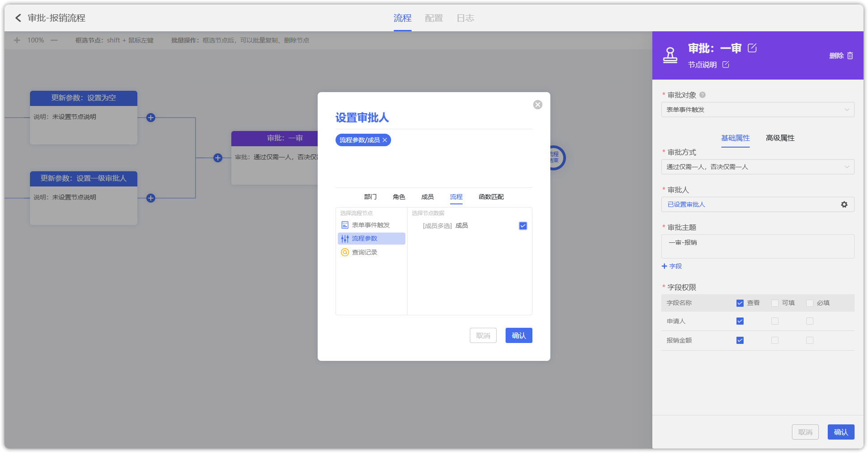Click the edit icon beside 审批: 一审 title
The width and height of the screenshot is (868, 453).
[x=752, y=48]
